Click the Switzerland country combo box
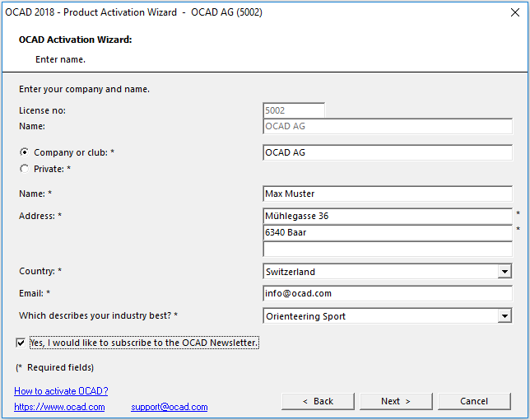This screenshot has height=420, width=530. [388, 272]
